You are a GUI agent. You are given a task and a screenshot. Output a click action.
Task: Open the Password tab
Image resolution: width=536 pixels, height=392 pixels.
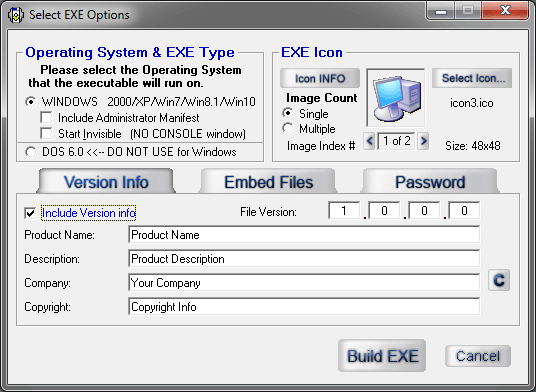tap(430, 181)
